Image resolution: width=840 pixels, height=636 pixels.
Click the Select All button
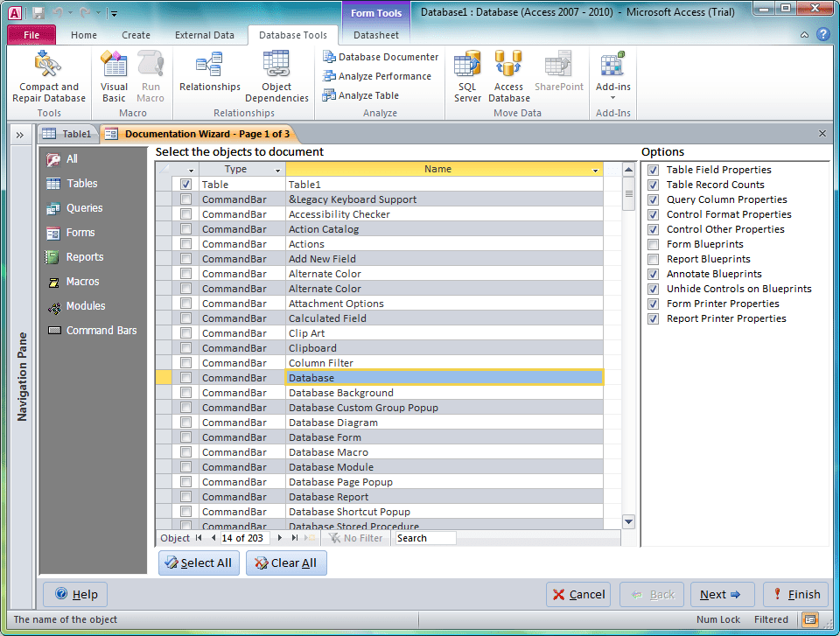[199, 563]
